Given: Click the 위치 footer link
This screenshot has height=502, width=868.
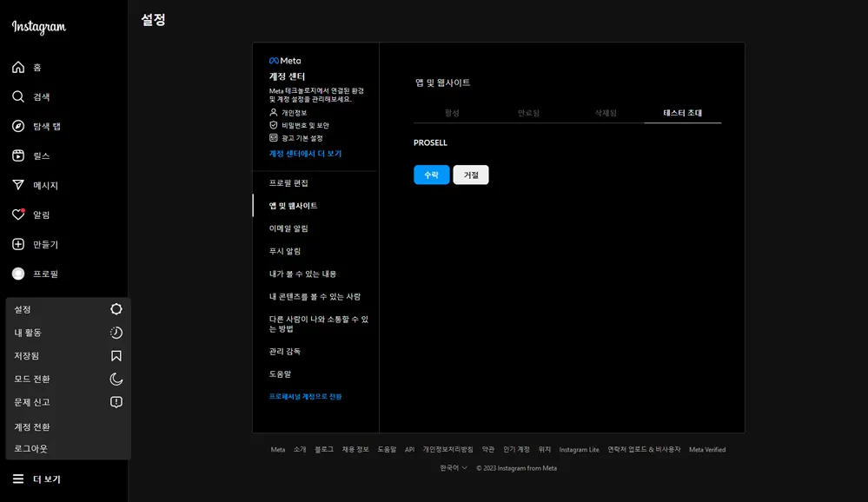Looking at the screenshot, I should point(544,449).
